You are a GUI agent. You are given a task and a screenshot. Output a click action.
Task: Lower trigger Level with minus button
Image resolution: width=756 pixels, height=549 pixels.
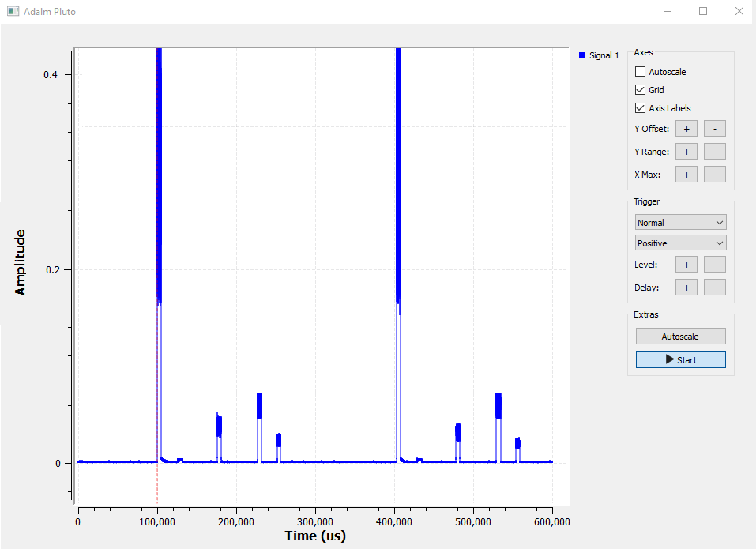click(714, 265)
